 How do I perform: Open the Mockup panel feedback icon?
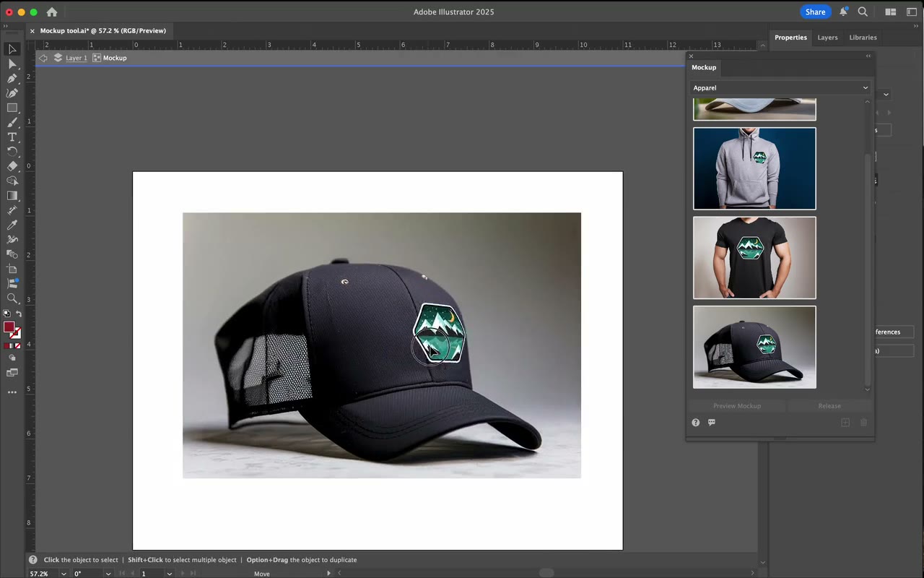pyautogui.click(x=712, y=423)
